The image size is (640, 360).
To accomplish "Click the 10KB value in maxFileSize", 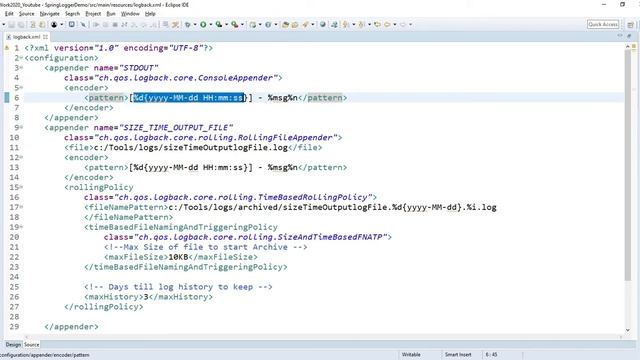I will (x=178, y=257).
